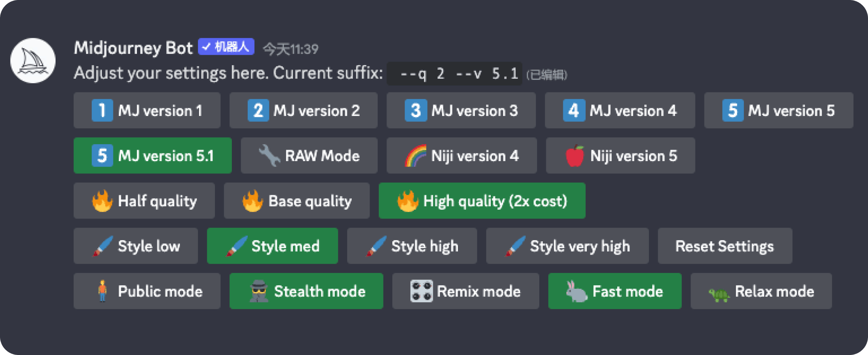This screenshot has height=355, width=868.
Task: Click the standing person icon on Public mode
Action: (x=102, y=291)
